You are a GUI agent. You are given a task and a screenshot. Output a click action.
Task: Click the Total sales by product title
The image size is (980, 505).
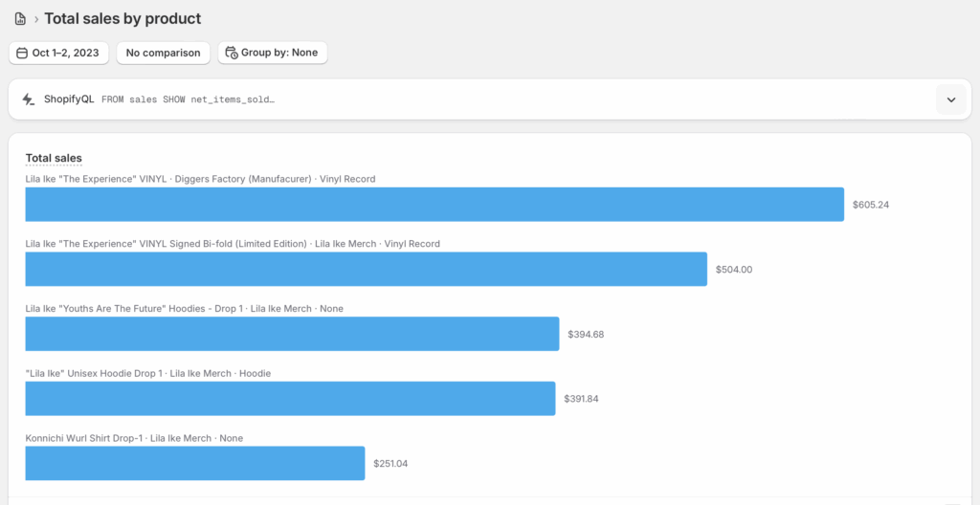[122, 19]
